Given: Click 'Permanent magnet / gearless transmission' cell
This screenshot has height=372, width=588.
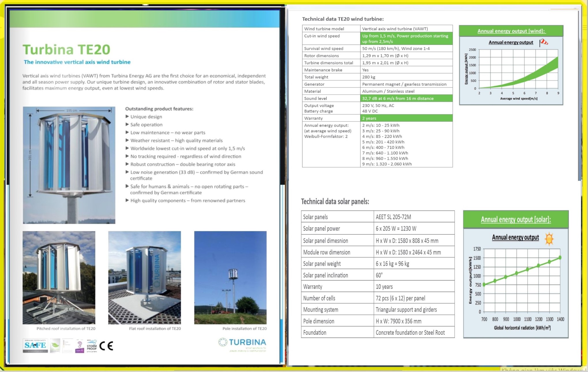Looking at the screenshot, I should pyautogui.click(x=406, y=84).
